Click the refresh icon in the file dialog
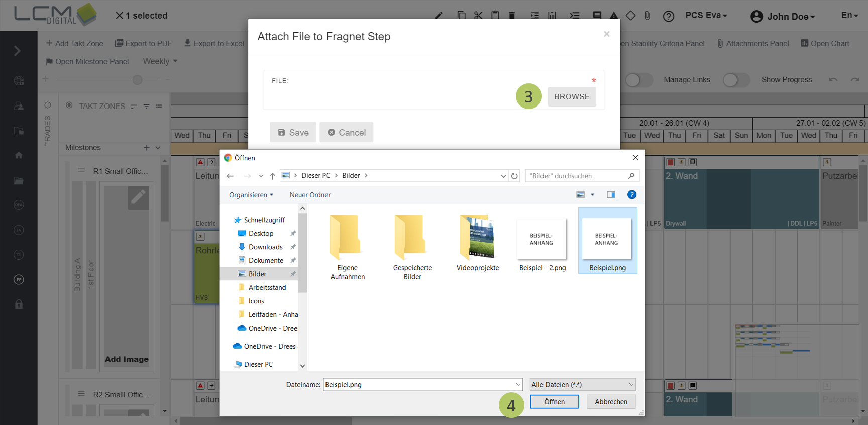868x425 pixels. (x=514, y=176)
